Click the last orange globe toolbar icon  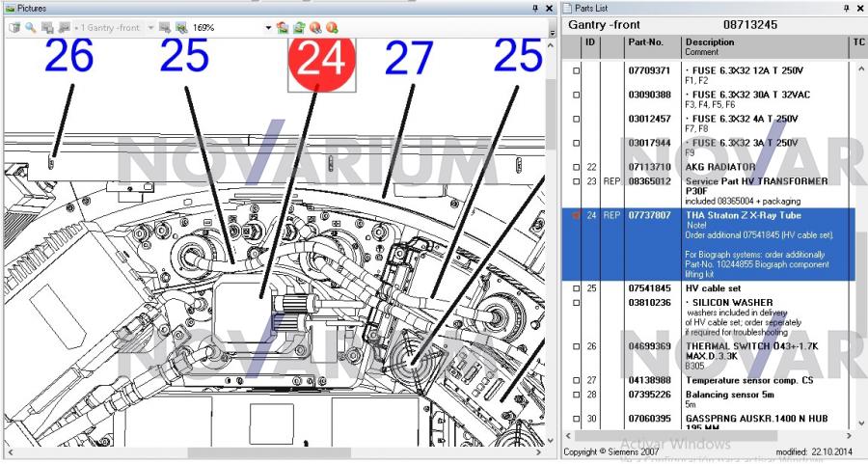coord(332,28)
